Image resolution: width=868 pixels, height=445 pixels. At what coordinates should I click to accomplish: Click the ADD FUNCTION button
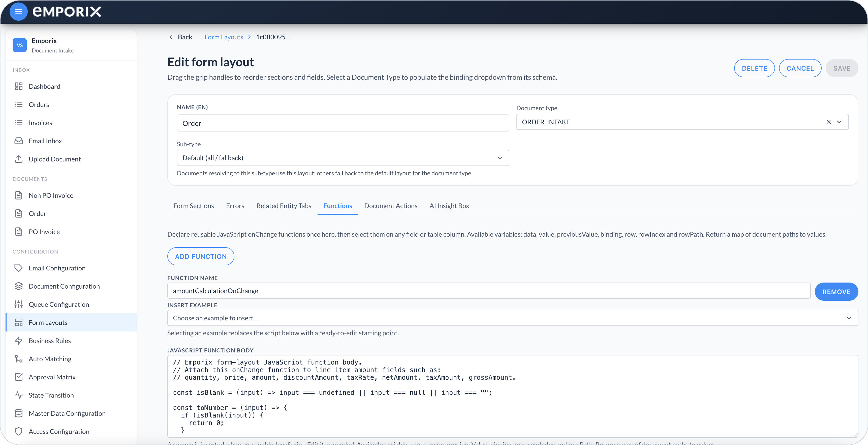[x=200, y=256]
